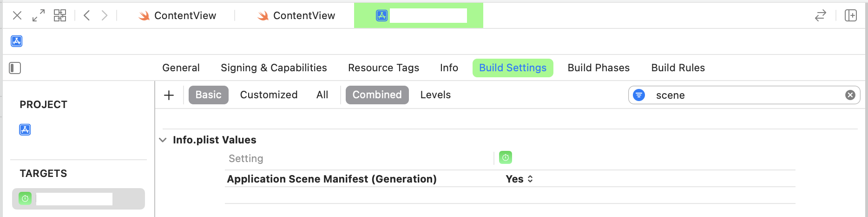Switch to the Build Phases tab
This screenshot has height=217, width=868.
598,68
